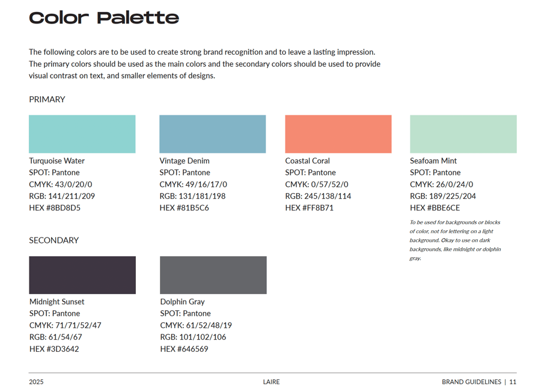541x392 pixels.
Task: Select the CMYK: 71/71/52/47 line
Action: [65, 325]
